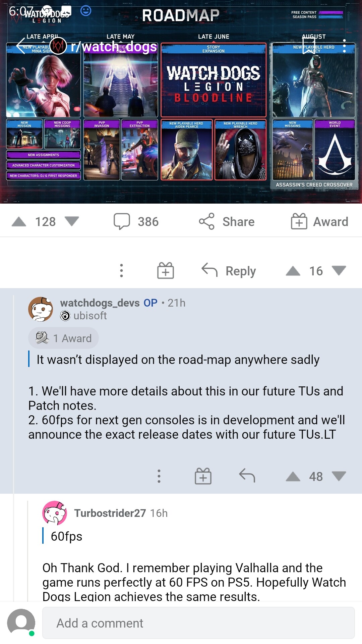
Task: Give an Award to the post
Action: tap(319, 221)
